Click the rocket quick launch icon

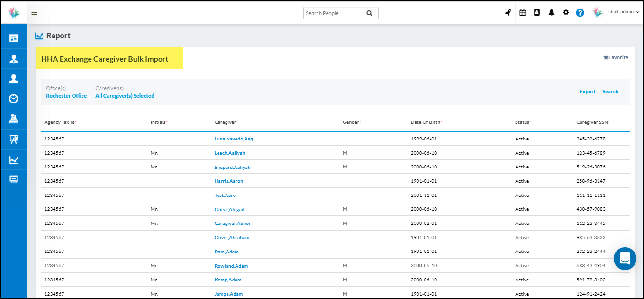tap(508, 13)
